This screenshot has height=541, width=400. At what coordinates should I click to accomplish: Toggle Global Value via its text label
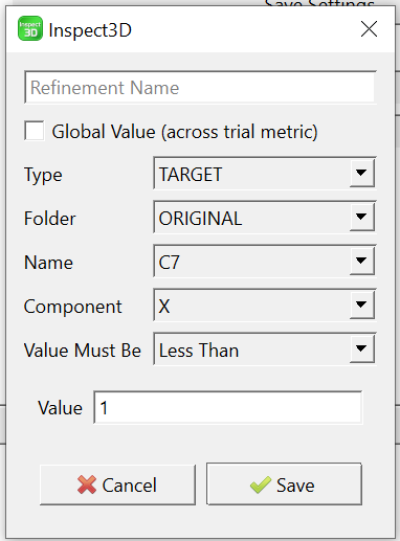coord(185,132)
